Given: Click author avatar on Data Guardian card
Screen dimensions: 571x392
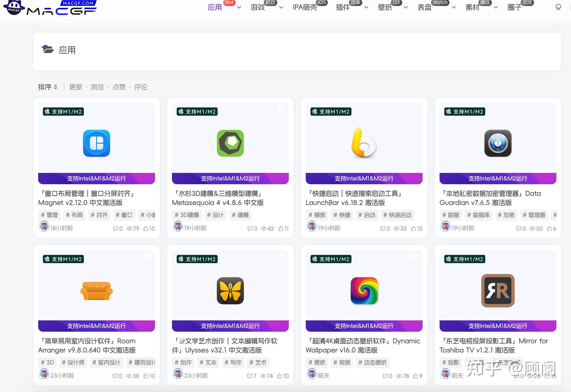Looking at the screenshot, I should [445, 226].
